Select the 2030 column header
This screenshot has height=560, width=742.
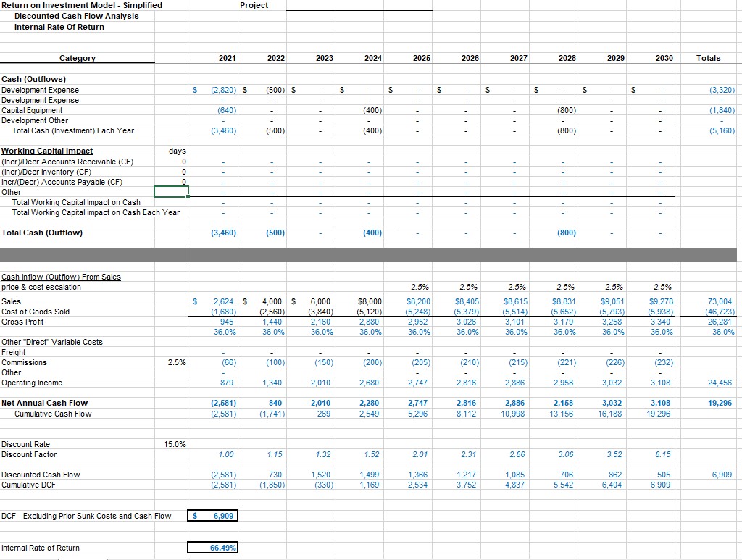coord(664,58)
